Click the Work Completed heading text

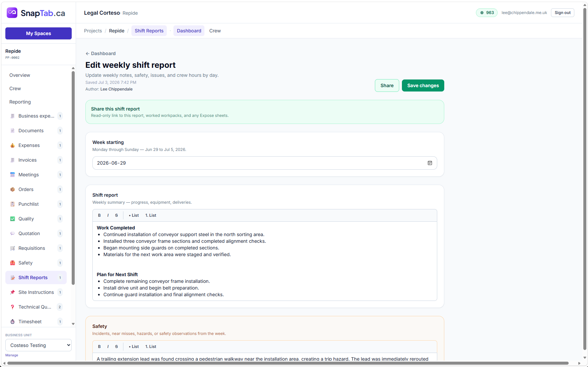[x=116, y=228]
